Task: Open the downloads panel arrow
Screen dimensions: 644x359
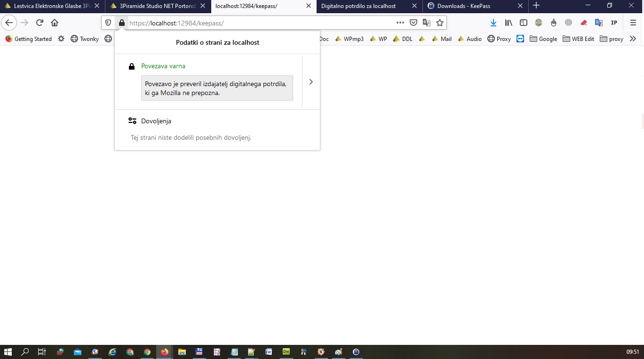Action: [493, 23]
